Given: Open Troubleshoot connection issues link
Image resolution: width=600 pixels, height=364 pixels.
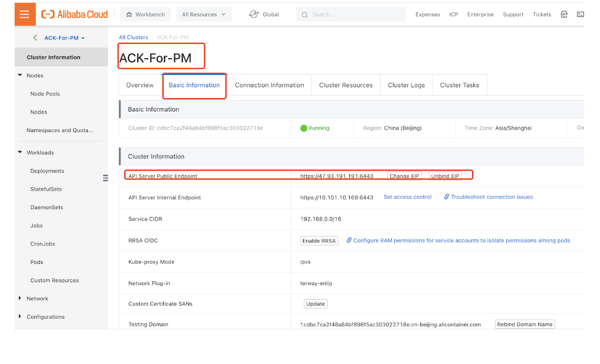Looking at the screenshot, I should (491, 197).
